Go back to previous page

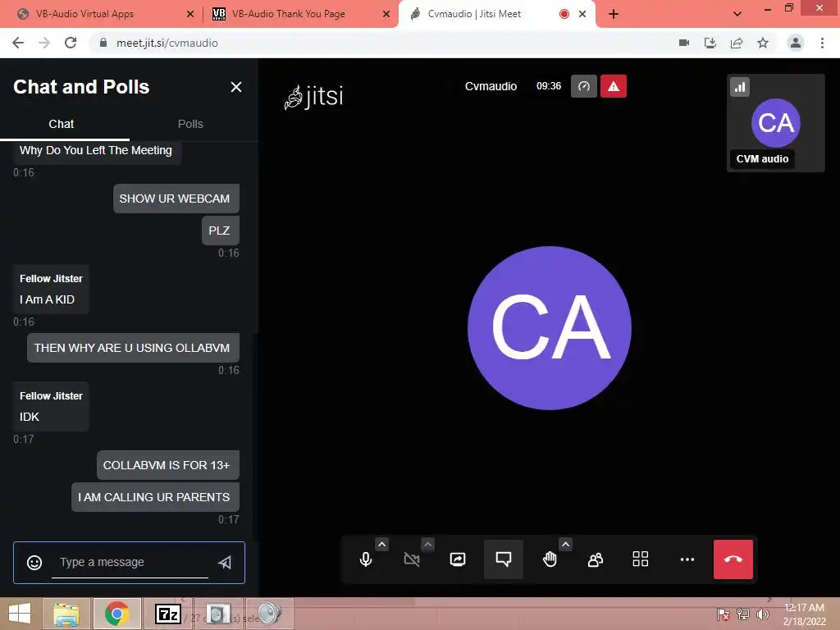tap(18, 43)
